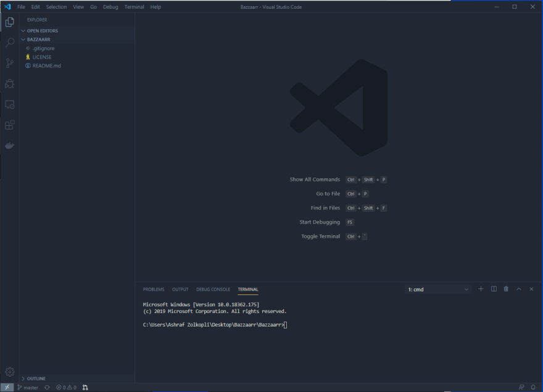Open the Selection menu
This screenshot has width=543, height=392.
(x=56, y=7)
